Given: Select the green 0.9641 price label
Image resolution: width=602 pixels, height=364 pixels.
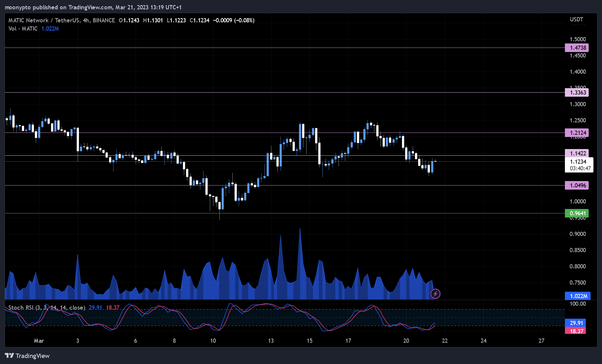Looking at the screenshot, I should point(577,213).
